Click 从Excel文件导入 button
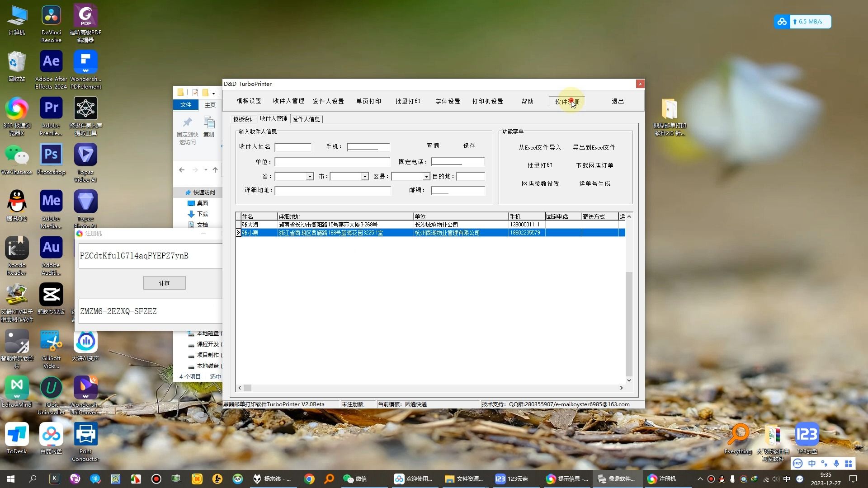The height and width of the screenshot is (488, 868). [539, 148]
